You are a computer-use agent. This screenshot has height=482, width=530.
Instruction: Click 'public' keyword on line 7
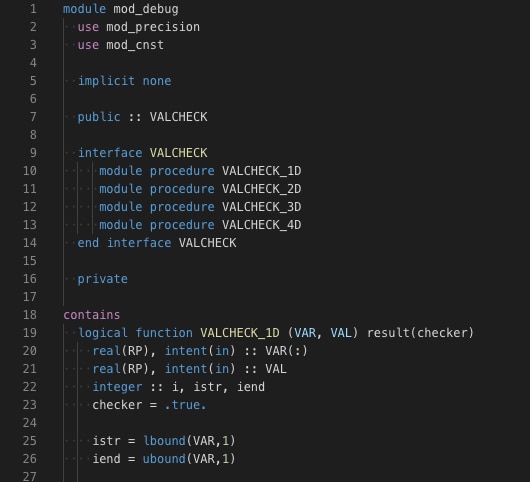99,117
